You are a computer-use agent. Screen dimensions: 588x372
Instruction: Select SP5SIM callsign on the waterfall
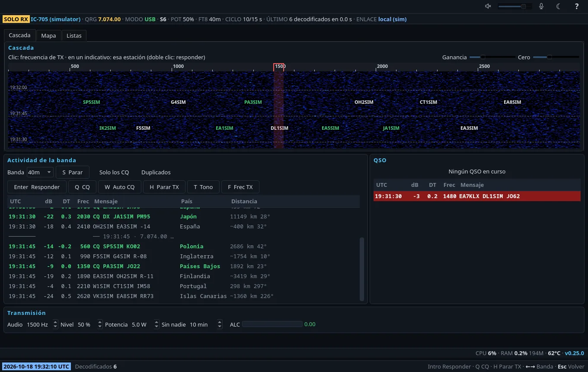pos(91,102)
